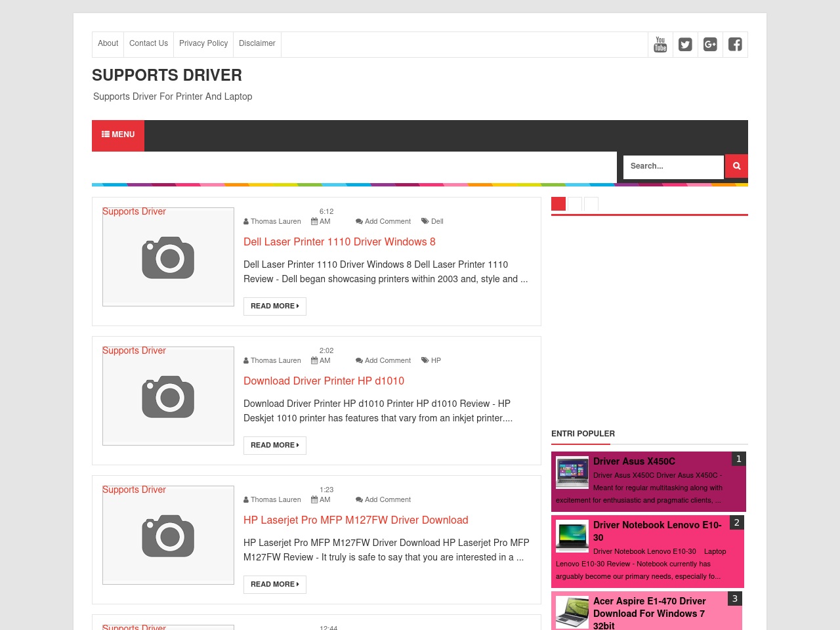Viewport: 840px width, 630px height.
Task: Focus the Search... input field
Action: pos(673,167)
